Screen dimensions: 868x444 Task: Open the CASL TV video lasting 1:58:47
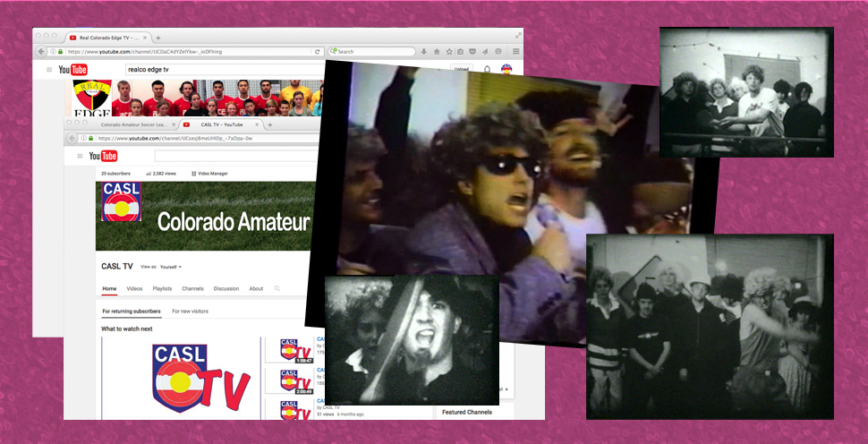290,349
